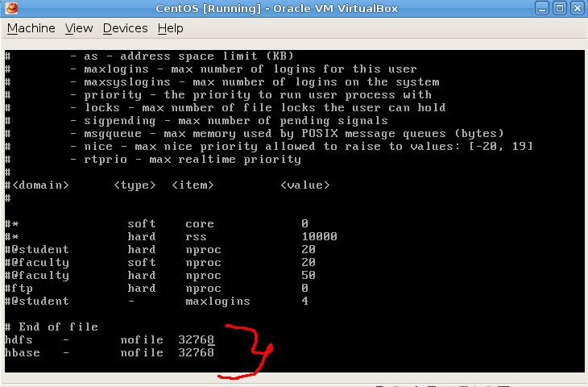
Task: Click the '<item>' column header
Action: (193, 185)
